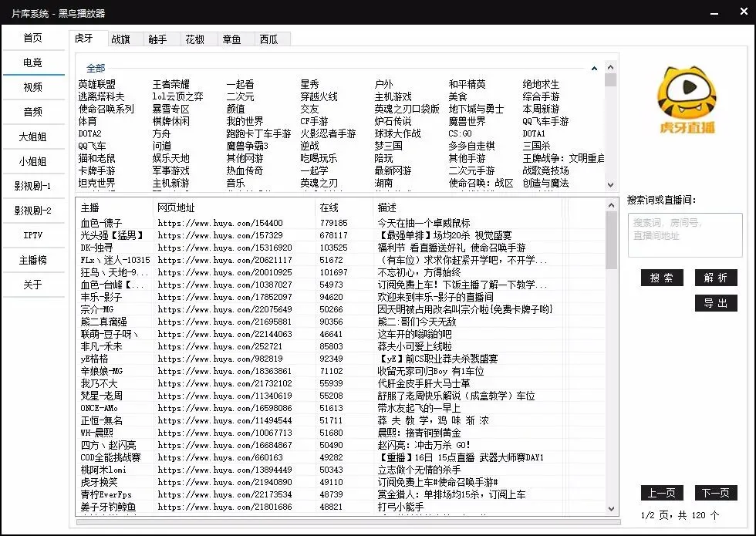Click URL https://www.huya.com/17852097
The width and height of the screenshot is (756, 536).
pos(224,298)
